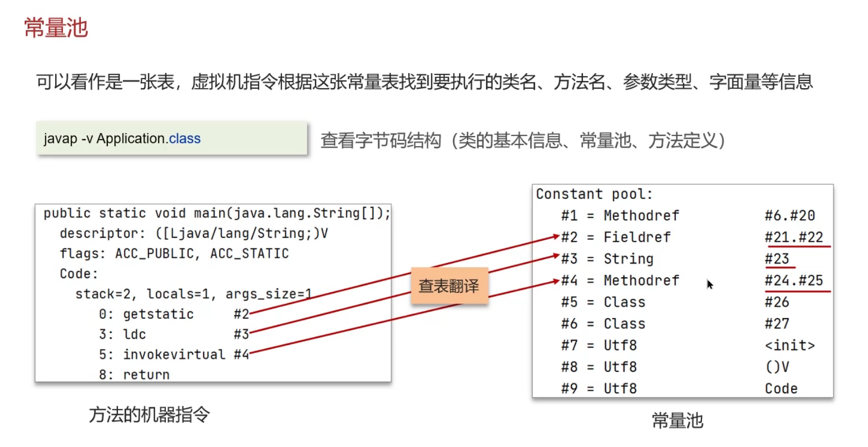Click the #8 = Utf8 row
Viewport: 868px width, 447px height.
coord(675,367)
